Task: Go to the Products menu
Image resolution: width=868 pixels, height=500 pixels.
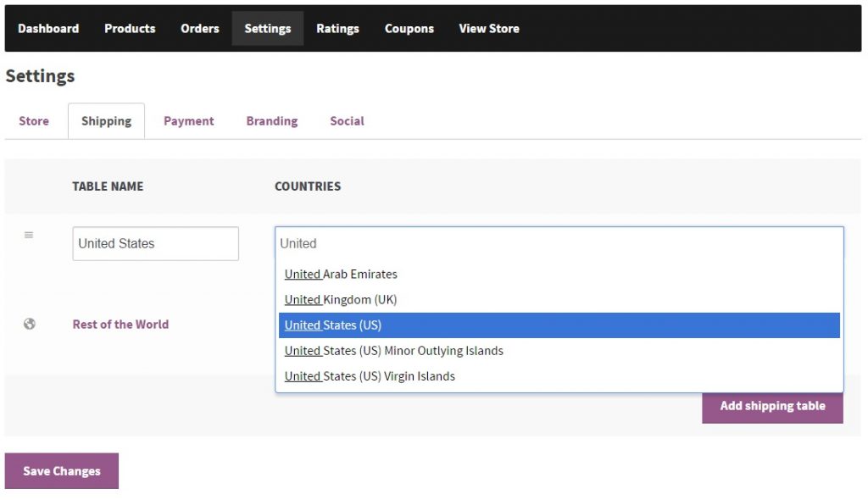Action: [130, 29]
